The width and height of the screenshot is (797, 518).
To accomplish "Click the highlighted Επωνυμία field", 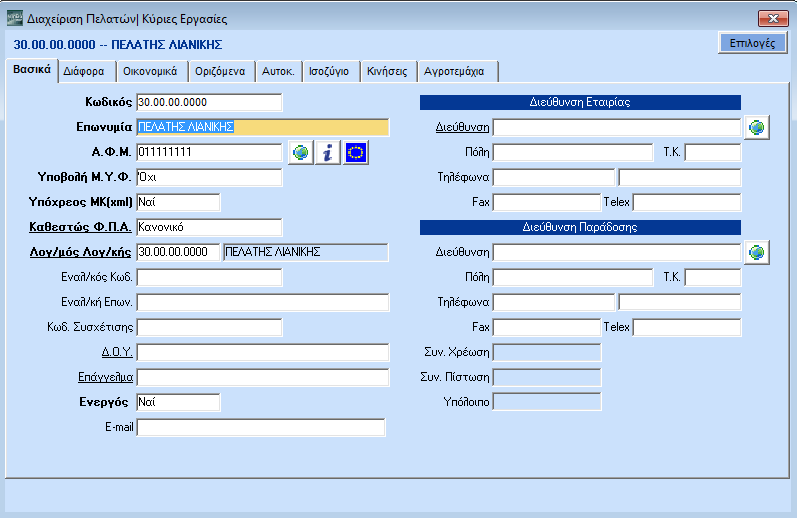I will [263, 127].
